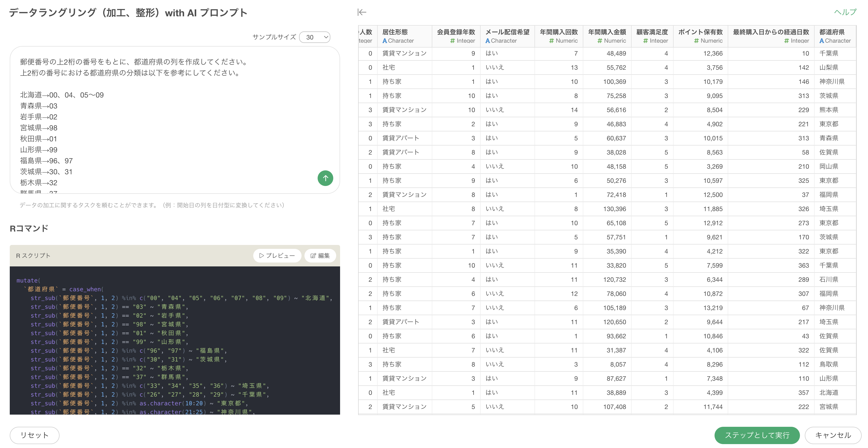Click the code line containing "埼玉県"
The image size is (868, 448).
point(150,386)
